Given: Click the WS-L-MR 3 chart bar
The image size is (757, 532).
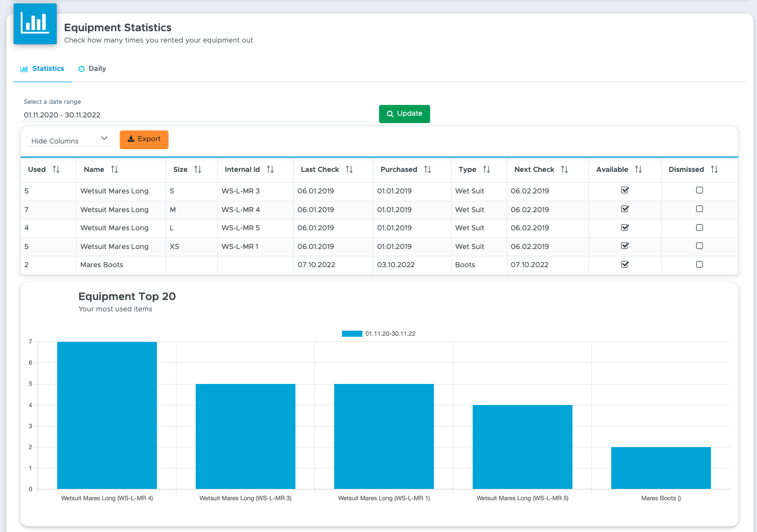Looking at the screenshot, I should click(x=246, y=436).
